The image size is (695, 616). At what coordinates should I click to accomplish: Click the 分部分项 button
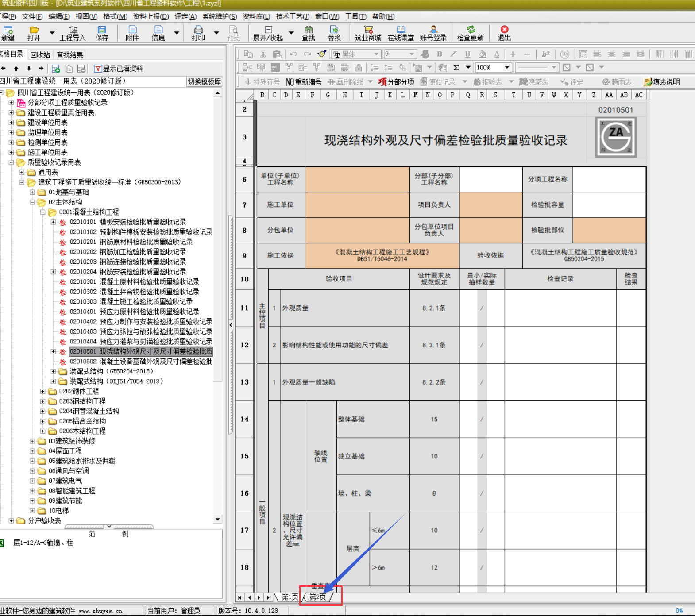pyautogui.click(x=396, y=82)
